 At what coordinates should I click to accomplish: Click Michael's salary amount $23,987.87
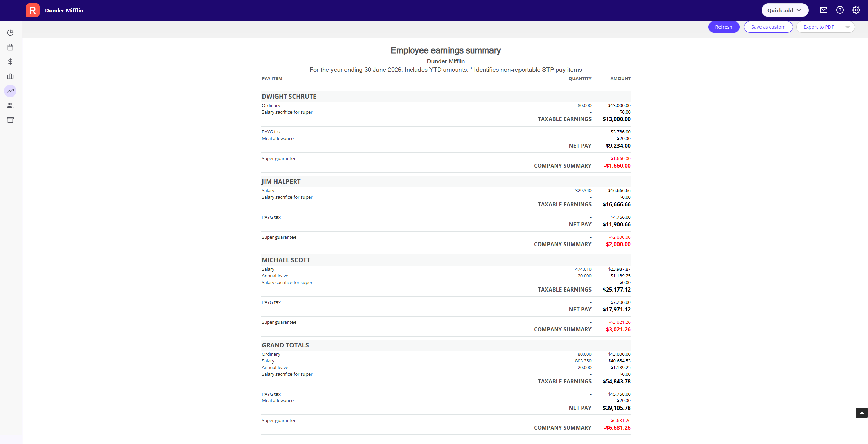coord(620,269)
